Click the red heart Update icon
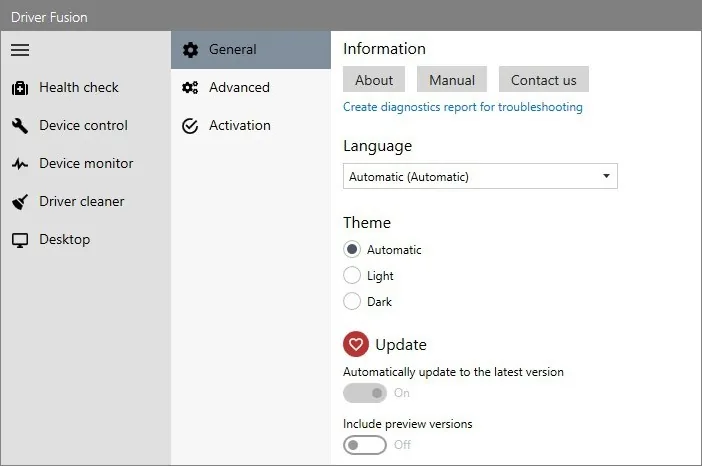Screen dimensions: 702x466 pos(356,344)
